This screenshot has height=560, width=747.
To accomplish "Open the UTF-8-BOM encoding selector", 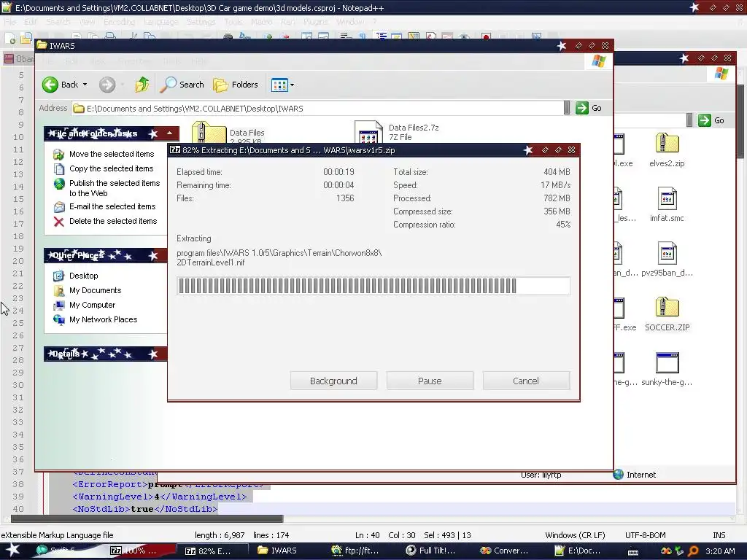I will (x=645, y=535).
